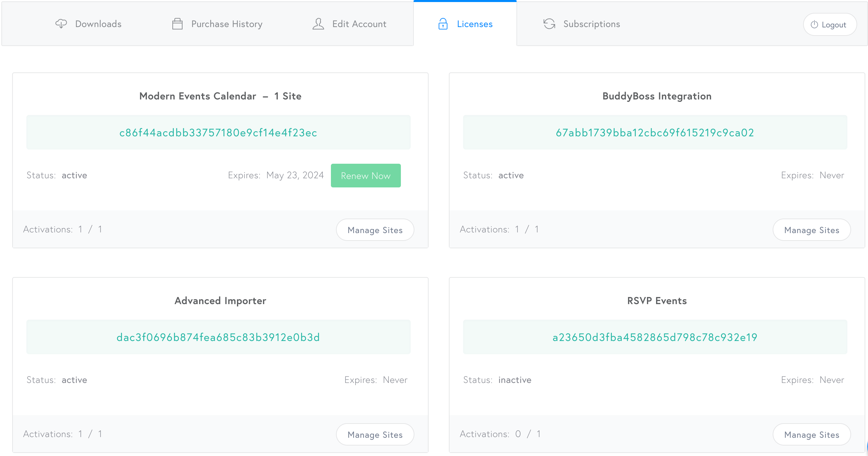Go to the Edit Account tab
The height and width of the screenshot is (456, 868).
point(359,24)
